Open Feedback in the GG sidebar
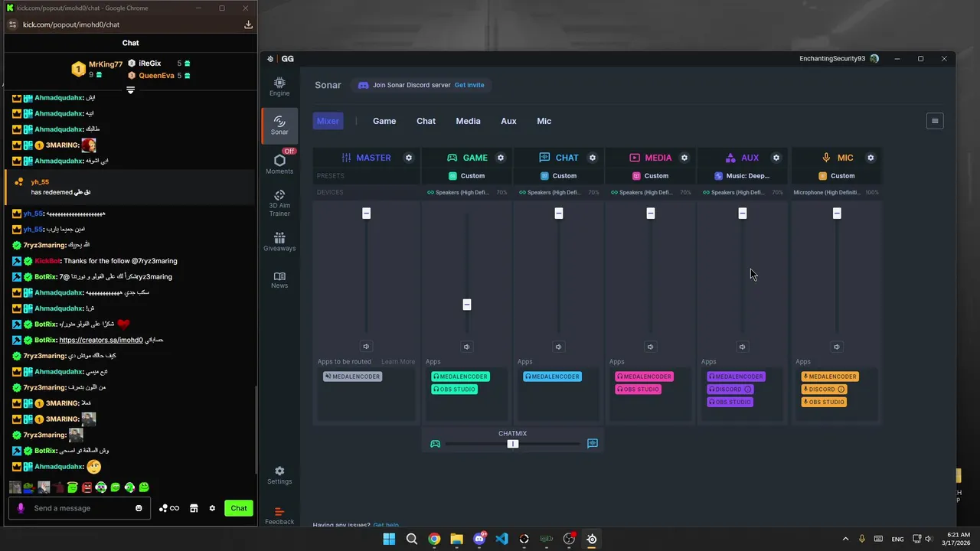Image resolution: width=980 pixels, height=551 pixels. tap(279, 516)
